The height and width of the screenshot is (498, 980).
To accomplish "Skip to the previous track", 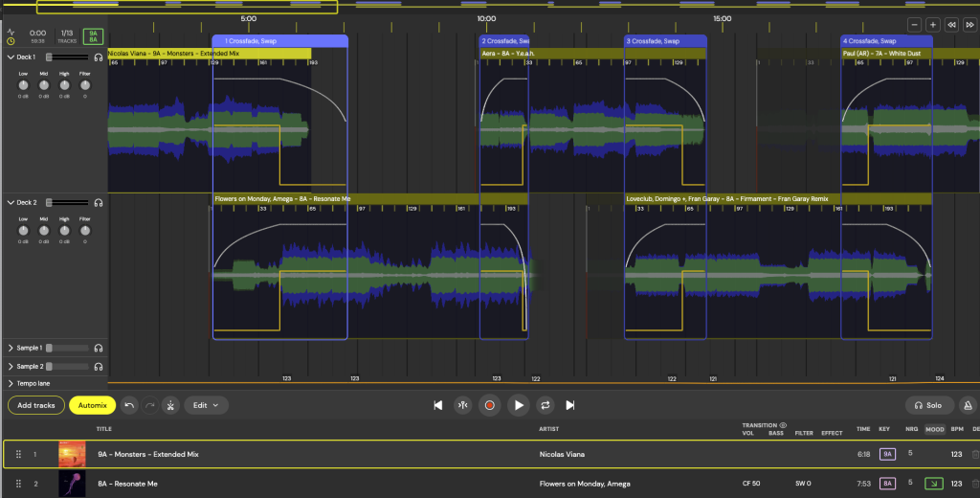I will tap(438, 405).
